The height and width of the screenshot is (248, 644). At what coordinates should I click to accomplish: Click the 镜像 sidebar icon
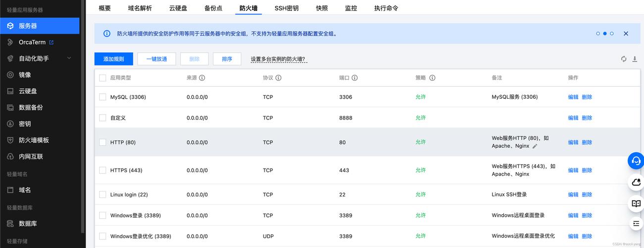coord(10,75)
